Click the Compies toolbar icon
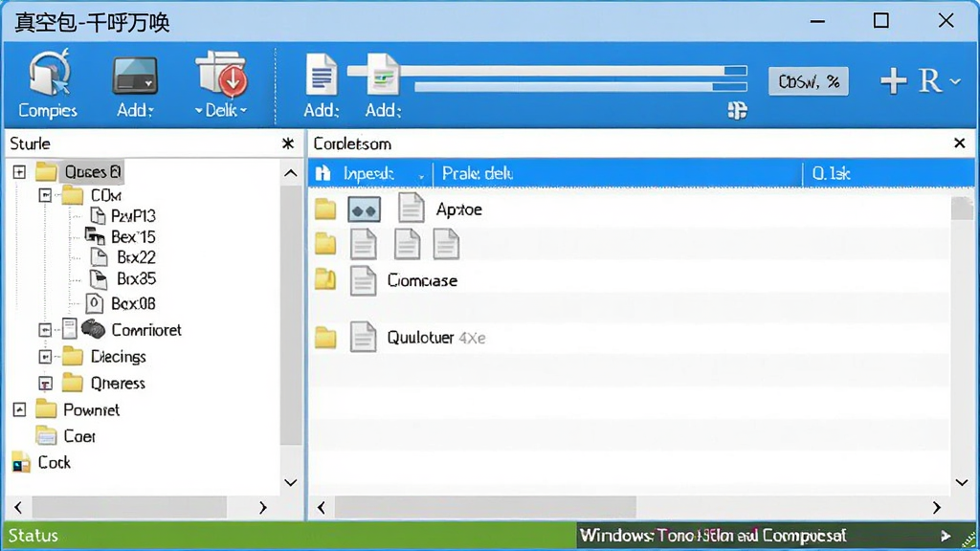Viewport: 980px width, 551px height. coord(48,75)
